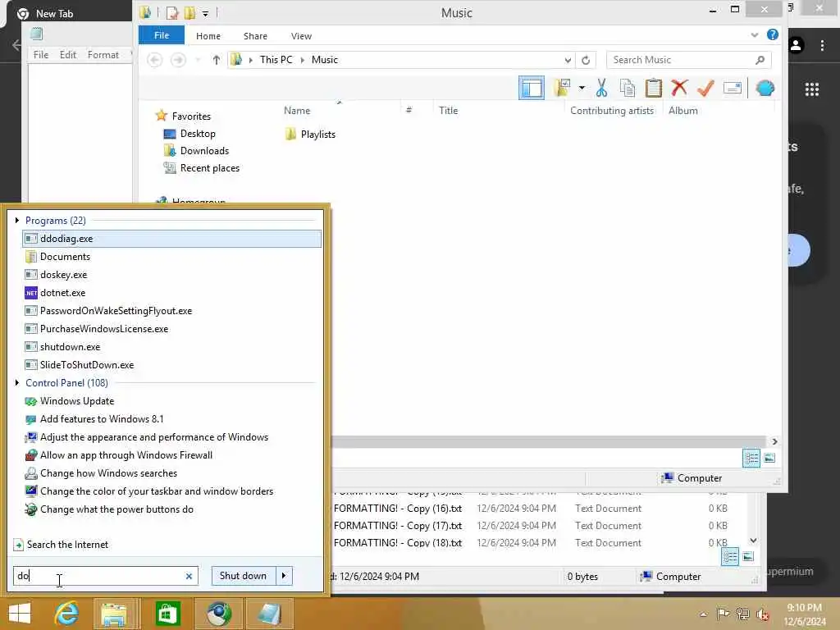Viewport: 840px width, 630px height.
Task: Click the This PC breadcrumb segment
Action: tap(276, 60)
